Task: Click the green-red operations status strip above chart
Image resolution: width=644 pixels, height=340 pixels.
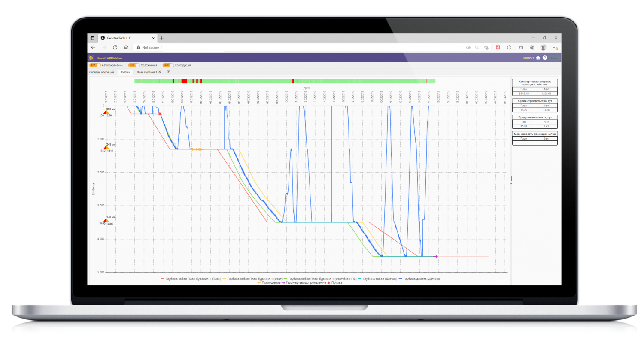Action: pyautogui.click(x=285, y=81)
